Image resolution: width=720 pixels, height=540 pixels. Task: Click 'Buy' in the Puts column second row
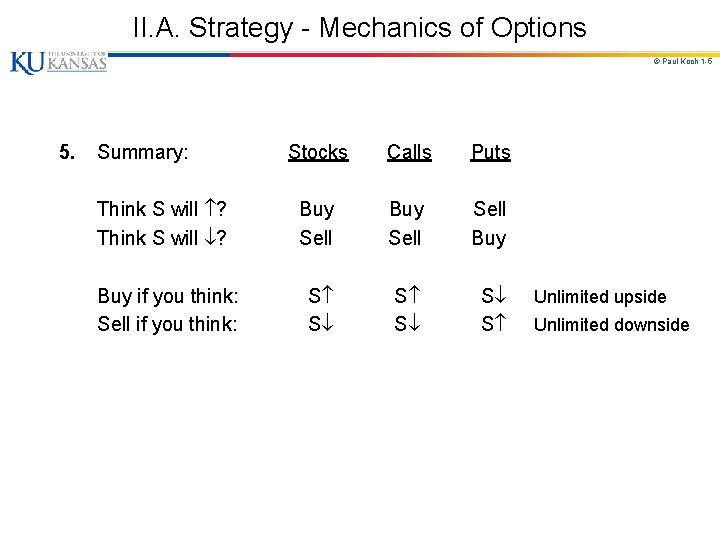[x=489, y=238]
